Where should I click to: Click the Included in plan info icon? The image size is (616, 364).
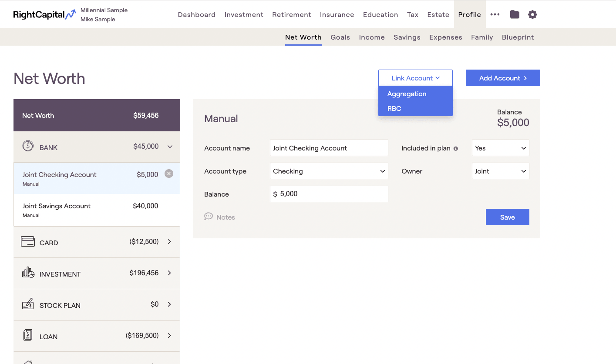[x=456, y=149]
